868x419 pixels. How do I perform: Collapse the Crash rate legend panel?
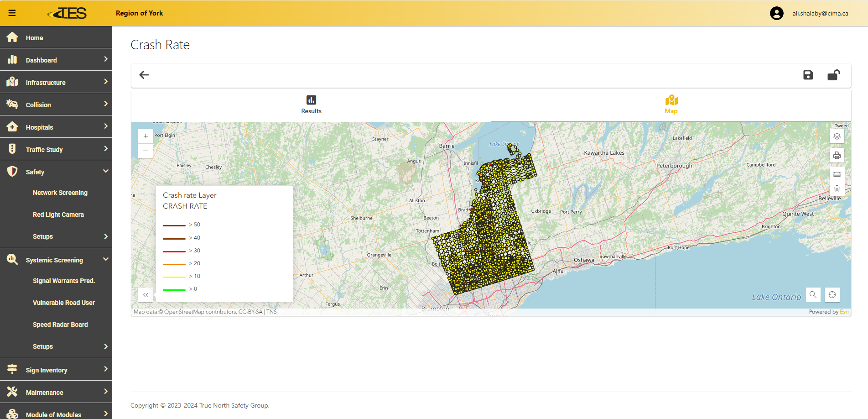tap(146, 295)
